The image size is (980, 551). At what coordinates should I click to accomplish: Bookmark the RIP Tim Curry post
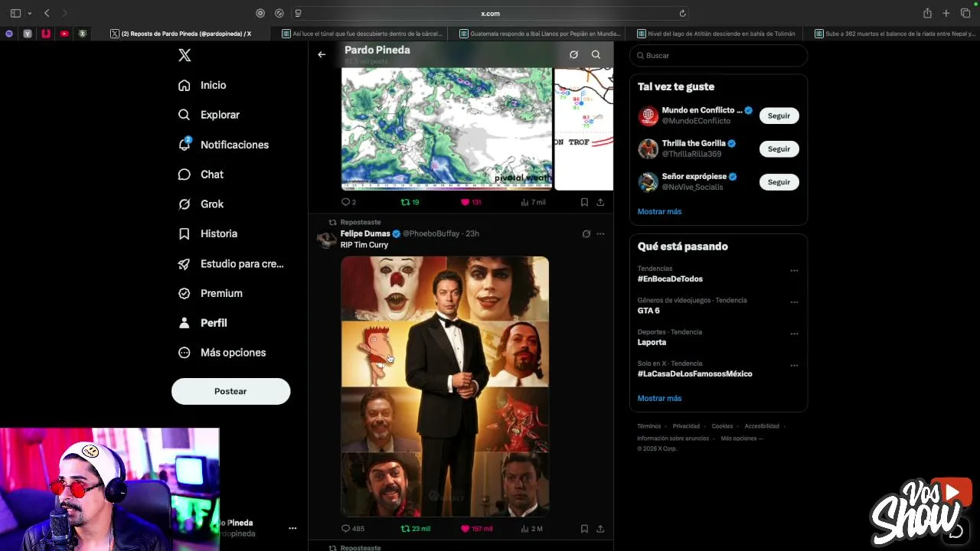tap(584, 528)
